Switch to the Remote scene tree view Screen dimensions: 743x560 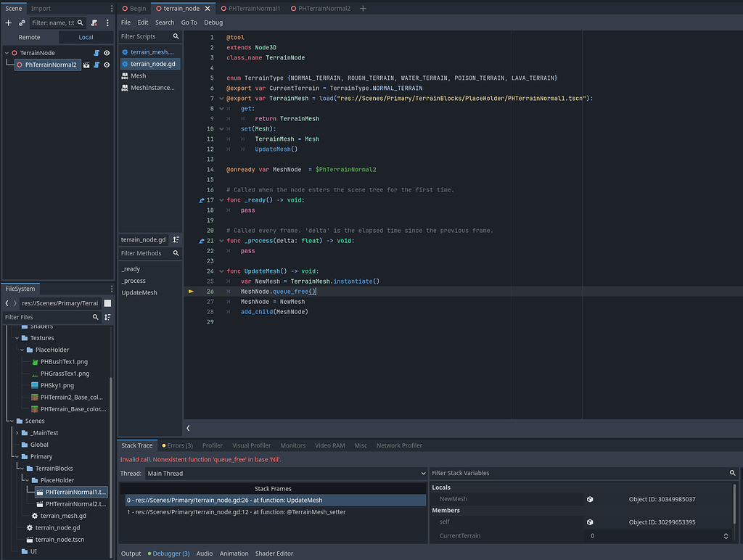tap(28, 37)
